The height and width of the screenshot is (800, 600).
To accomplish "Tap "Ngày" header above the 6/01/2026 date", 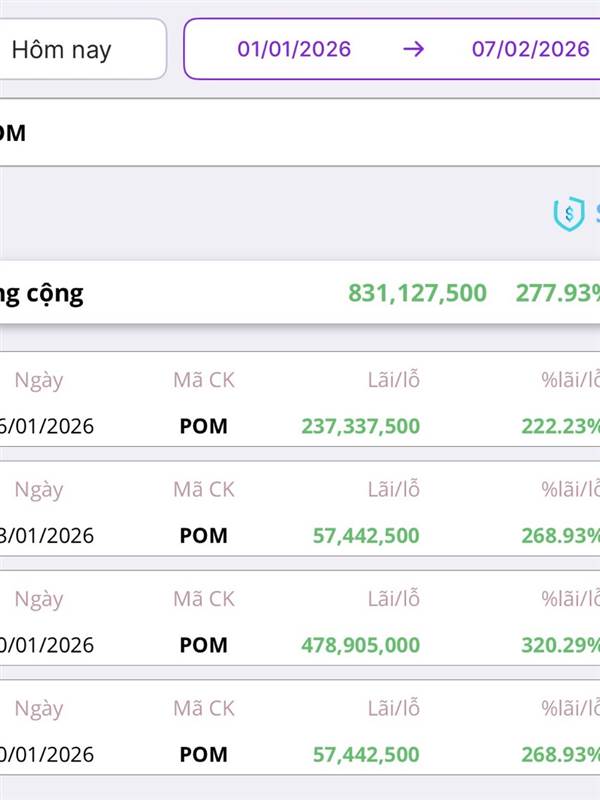I will point(39,380).
